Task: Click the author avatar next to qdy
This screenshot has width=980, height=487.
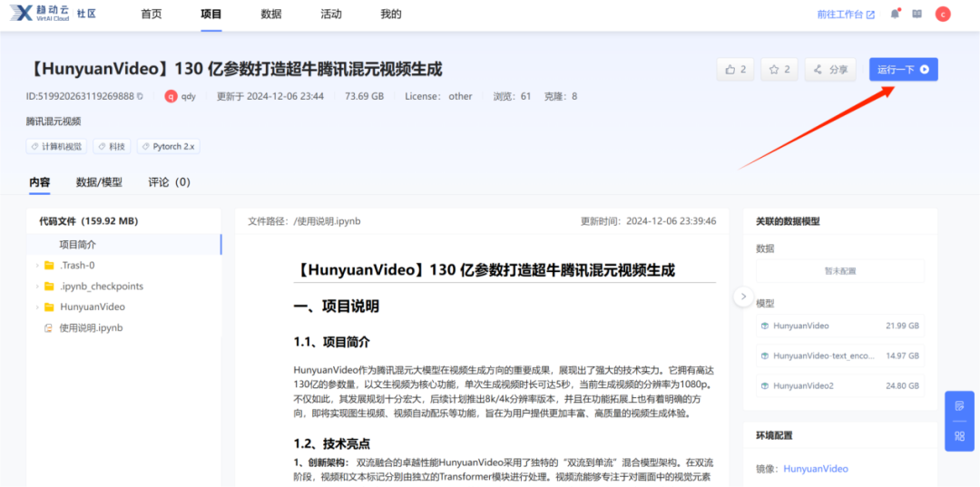Action: (171, 96)
